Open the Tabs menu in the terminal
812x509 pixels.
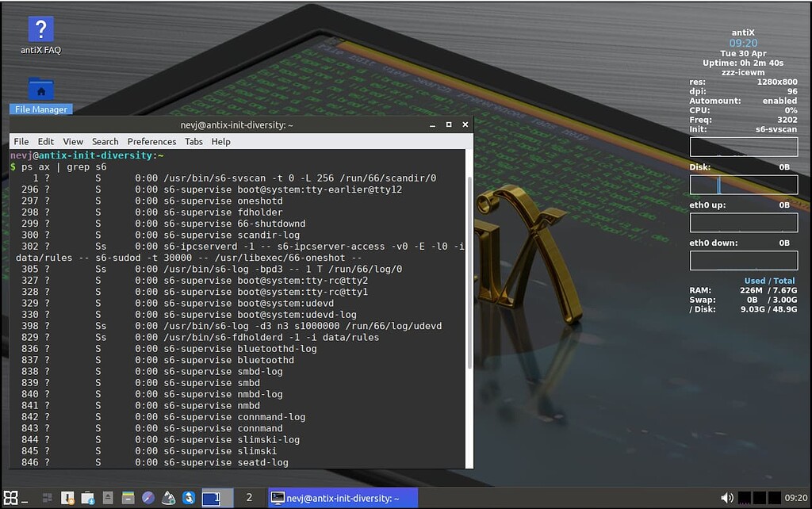click(193, 141)
